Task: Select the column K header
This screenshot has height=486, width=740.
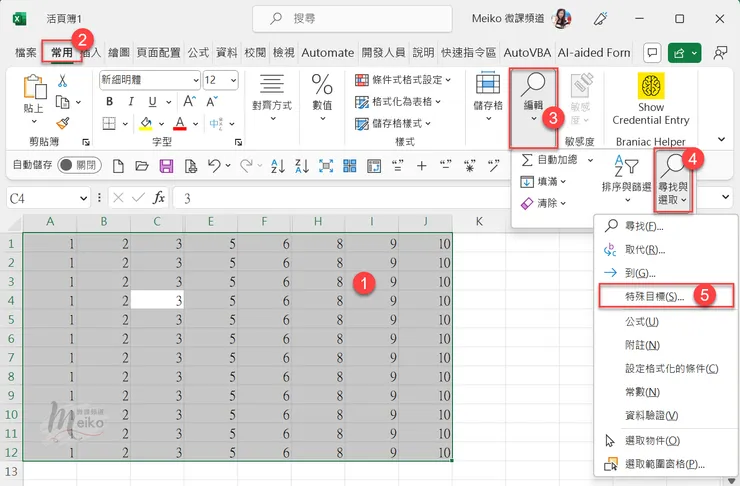Action: [x=479, y=221]
